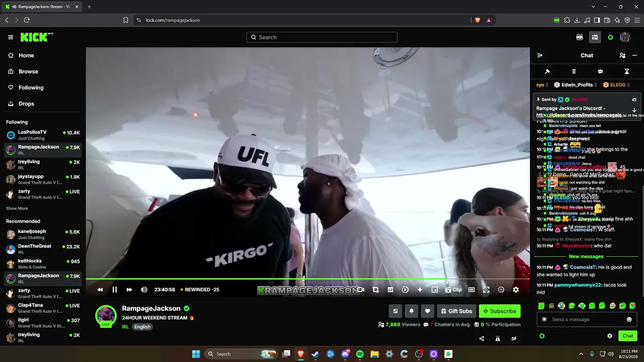Open video player settings gear
The height and width of the screenshot is (362, 644).
click(x=516, y=290)
